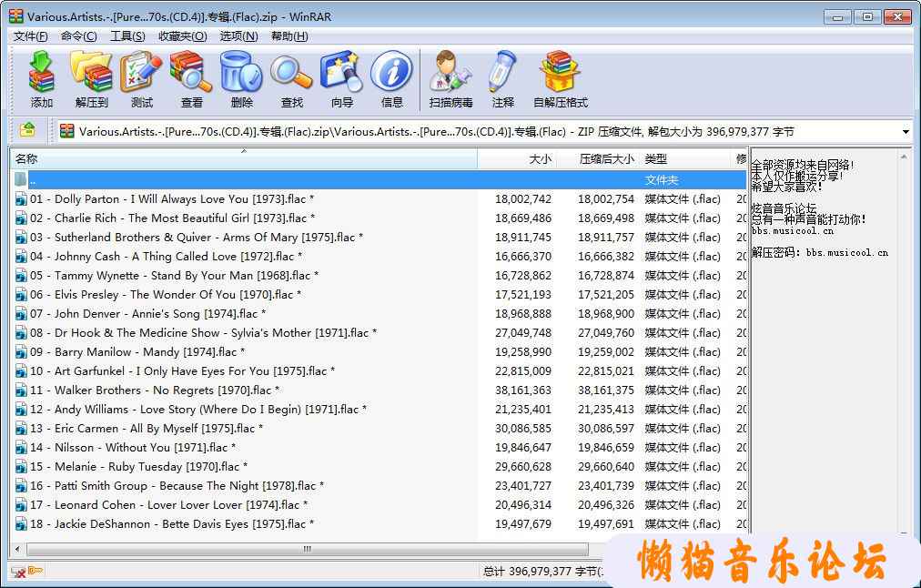Viewport: 921px width, 588px height.
Task: Click left arrow of horizontal scrollbar
Action: (17, 549)
